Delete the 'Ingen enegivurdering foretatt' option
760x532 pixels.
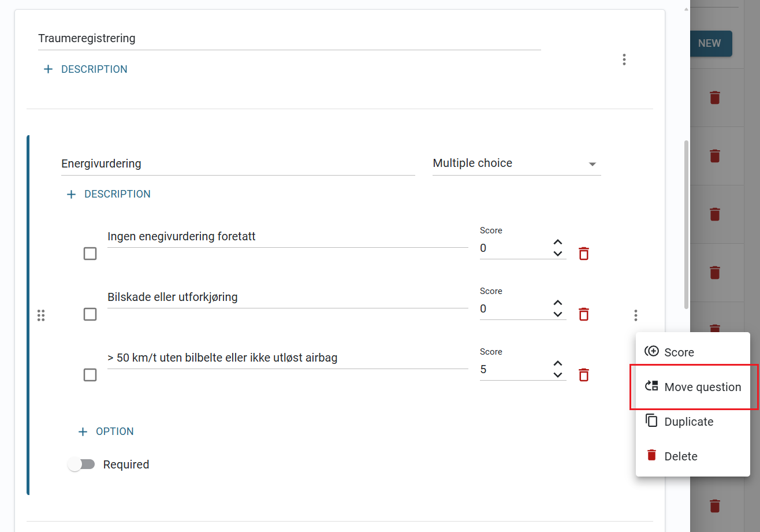584,254
